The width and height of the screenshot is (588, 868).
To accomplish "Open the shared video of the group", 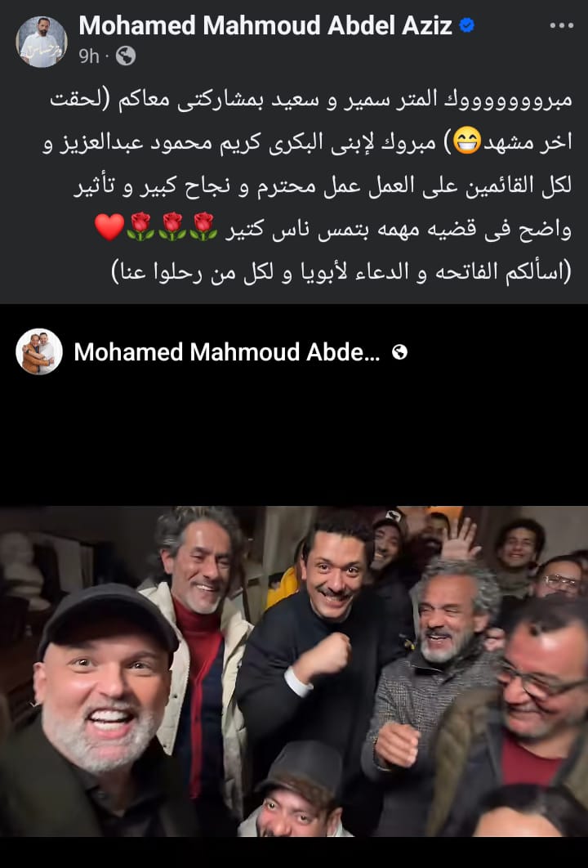I will tap(294, 671).
